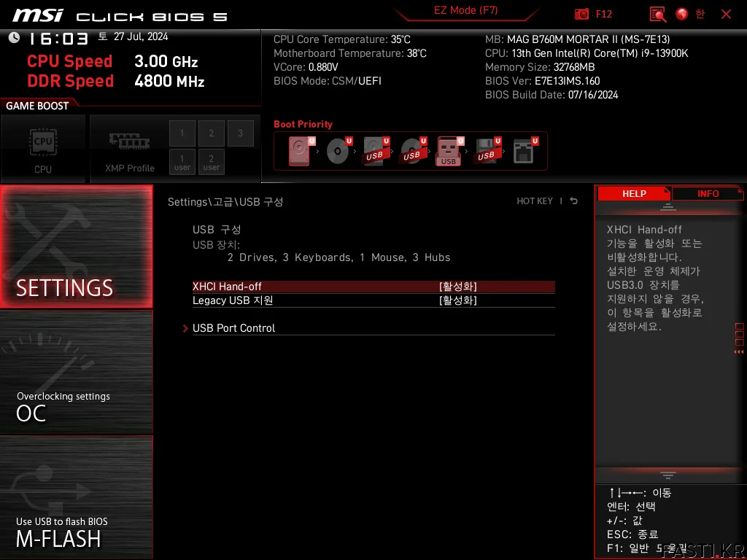Click the clock icon by the time
This screenshot has width=747, height=560.
pos(14,37)
